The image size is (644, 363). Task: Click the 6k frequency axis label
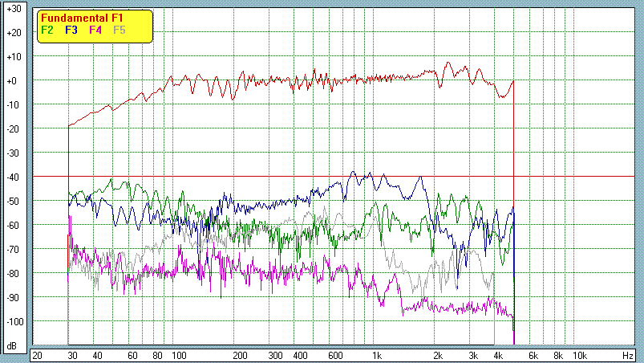click(x=533, y=356)
